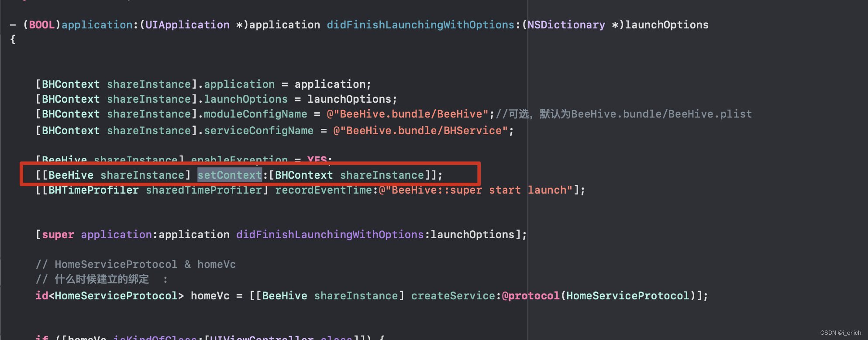Select didFinishLaunchingWithOptions in the method signature
This screenshot has width=868, height=340.
point(420,25)
